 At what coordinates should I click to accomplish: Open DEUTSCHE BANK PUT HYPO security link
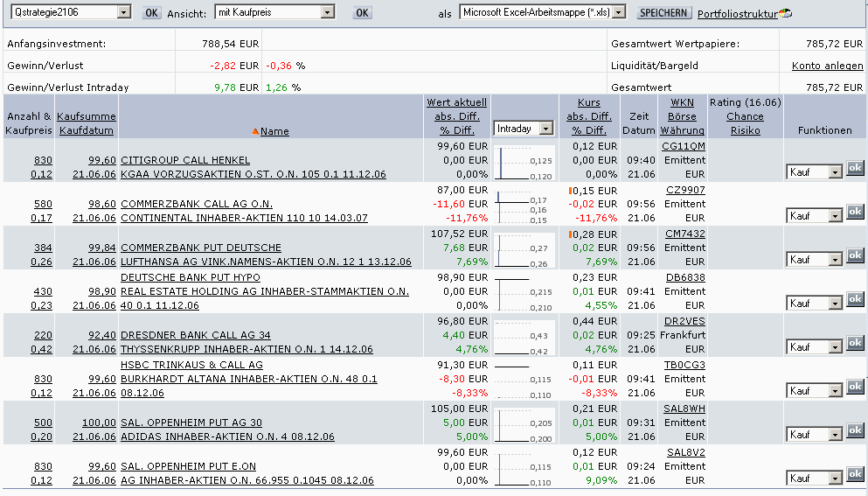point(191,277)
